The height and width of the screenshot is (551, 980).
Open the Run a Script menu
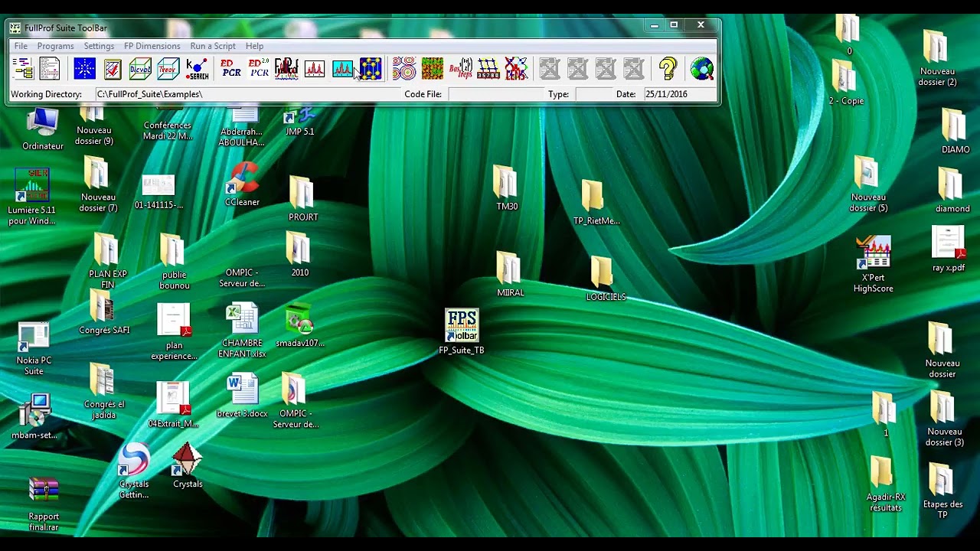(x=213, y=46)
